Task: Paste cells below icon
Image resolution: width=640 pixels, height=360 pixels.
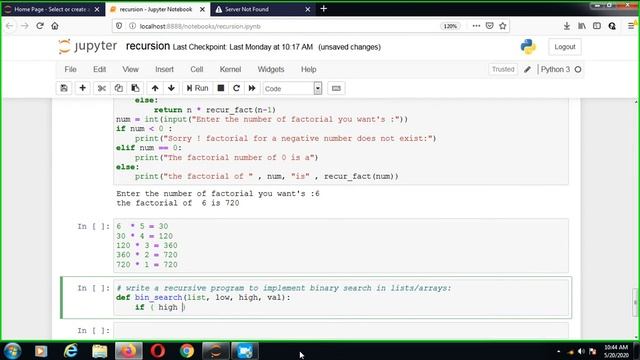Action: (x=135, y=88)
